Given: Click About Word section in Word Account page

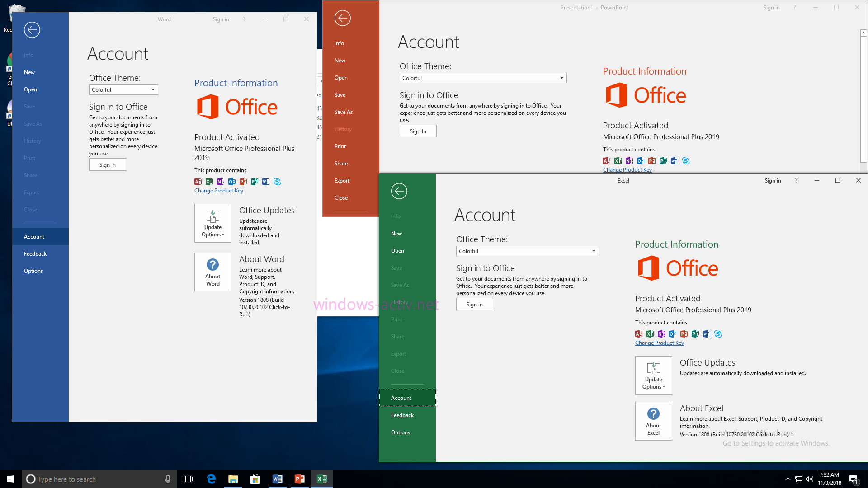Looking at the screenshot, I should (x=212, y=272).
